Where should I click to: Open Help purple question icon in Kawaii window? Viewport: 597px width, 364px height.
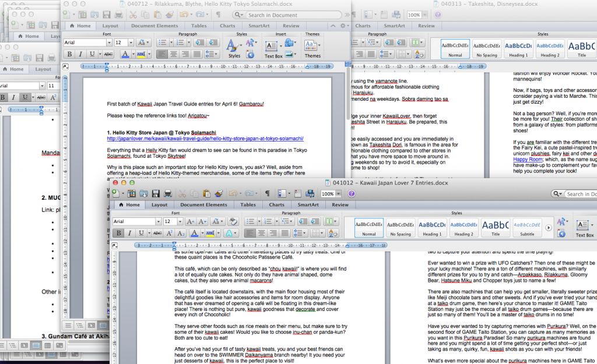click(x=352, y=193)
